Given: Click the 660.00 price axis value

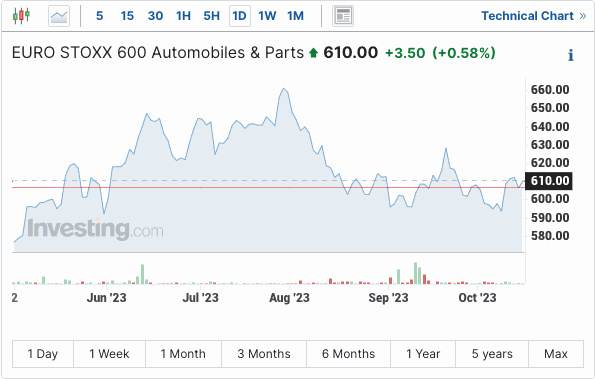Looking at the screenshot, I should [x=550, y=90].
